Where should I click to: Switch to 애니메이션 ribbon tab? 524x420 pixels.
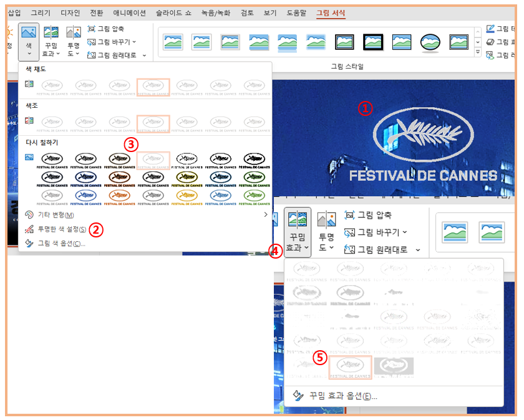130,13
